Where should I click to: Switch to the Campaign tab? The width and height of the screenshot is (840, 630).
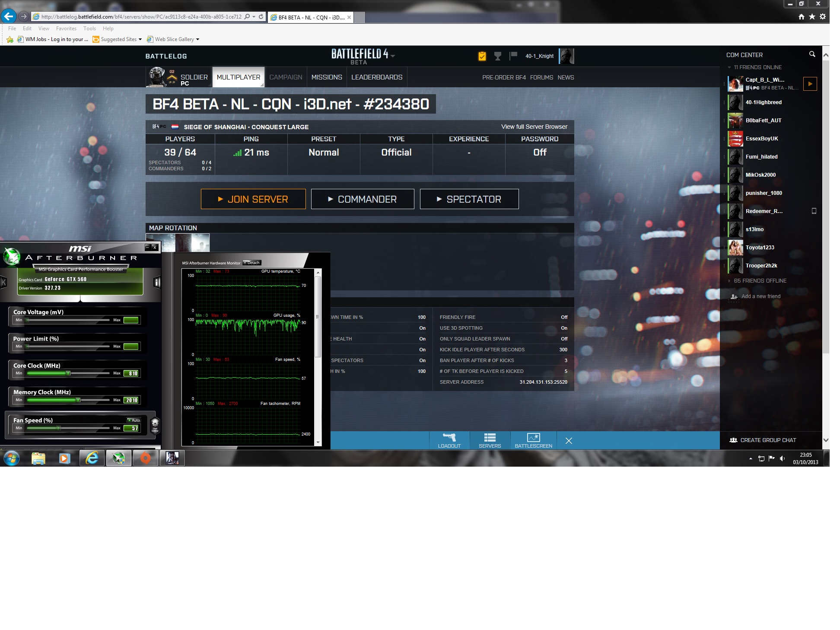tap(286, 77)
